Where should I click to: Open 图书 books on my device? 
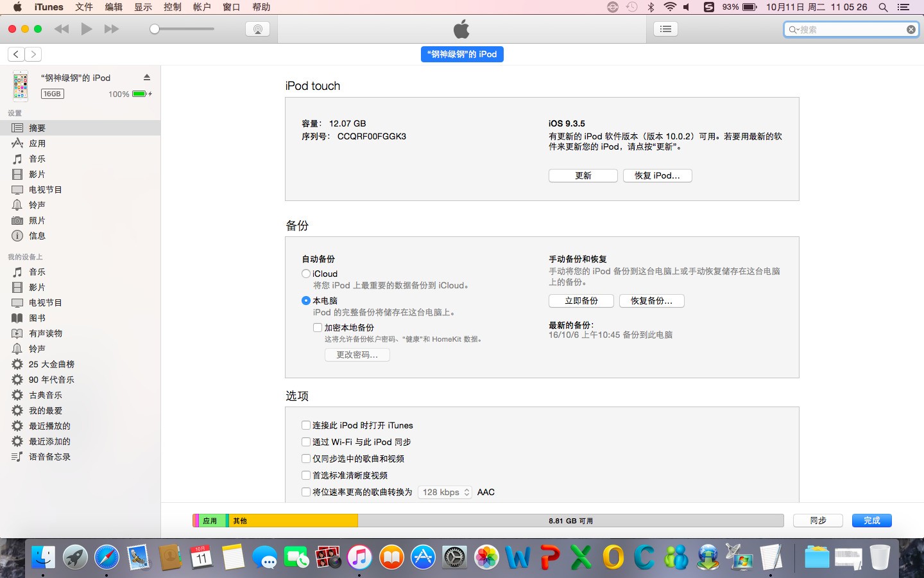point(80,318)
